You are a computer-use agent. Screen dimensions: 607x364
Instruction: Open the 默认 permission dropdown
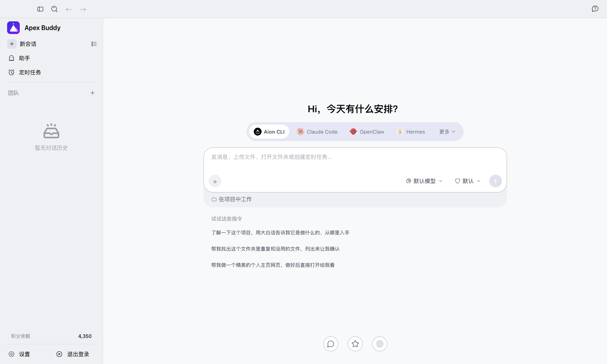coord(468,181)
